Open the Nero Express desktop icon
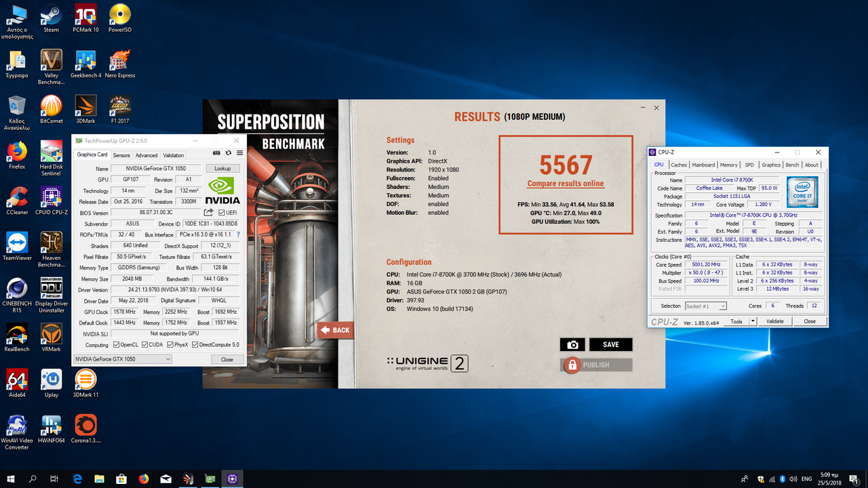The height and width of the screenshot is (488, 868). pyautogui.click(x=120, y=64)
